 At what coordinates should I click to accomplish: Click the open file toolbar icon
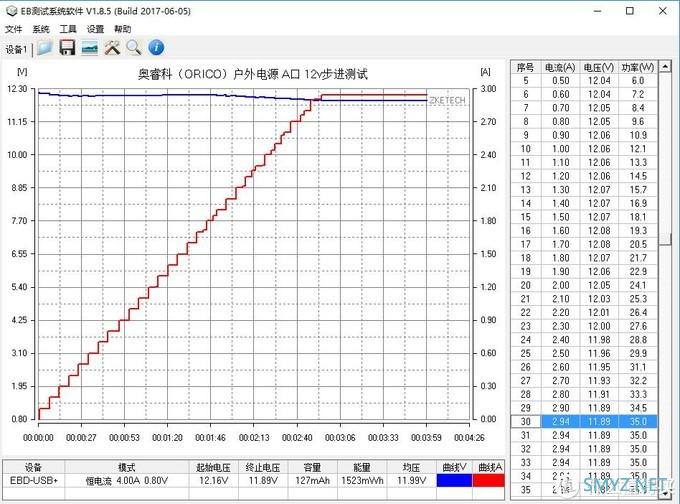click(45, 48)
